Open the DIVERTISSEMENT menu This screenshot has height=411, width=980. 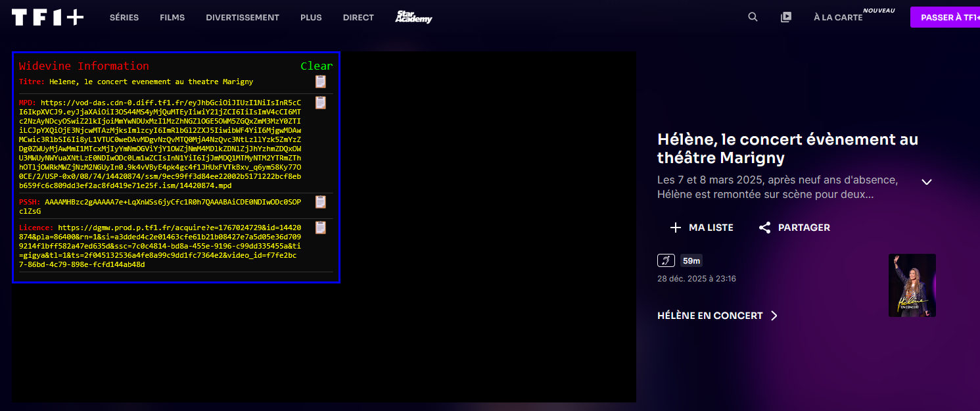pos(243,18)
